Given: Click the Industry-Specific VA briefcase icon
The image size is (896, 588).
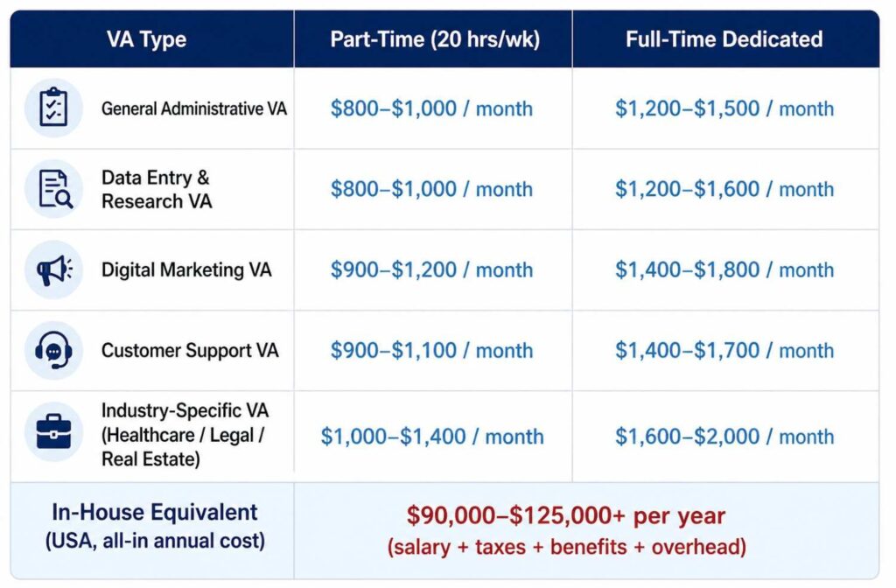Looking at the screenshot, I should click(53, 431).
